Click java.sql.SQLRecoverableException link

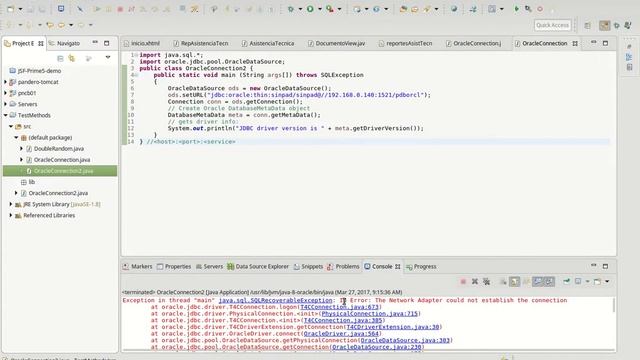point(276,300)
